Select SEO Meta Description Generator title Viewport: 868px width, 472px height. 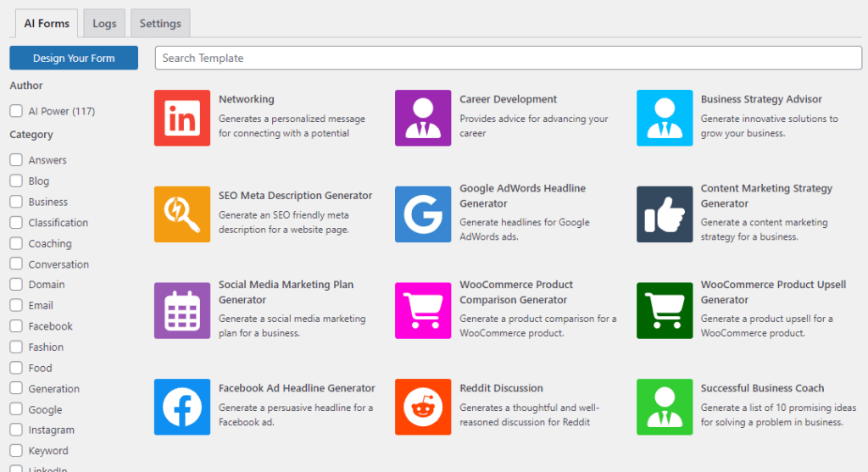point(295,196)
